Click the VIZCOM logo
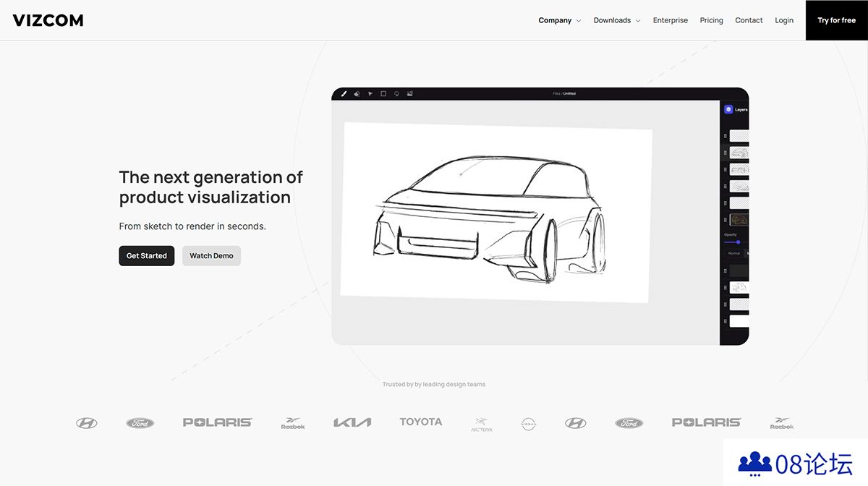868x486 pixels. pos(48,20)
